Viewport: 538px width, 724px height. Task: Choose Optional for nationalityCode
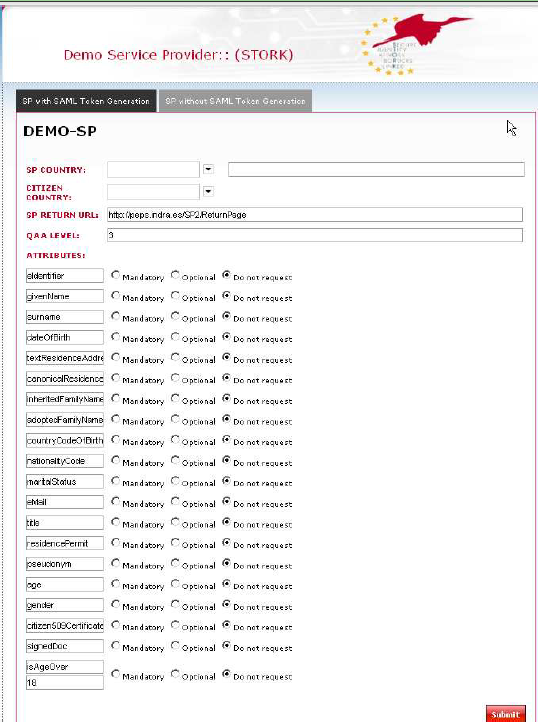175,460
